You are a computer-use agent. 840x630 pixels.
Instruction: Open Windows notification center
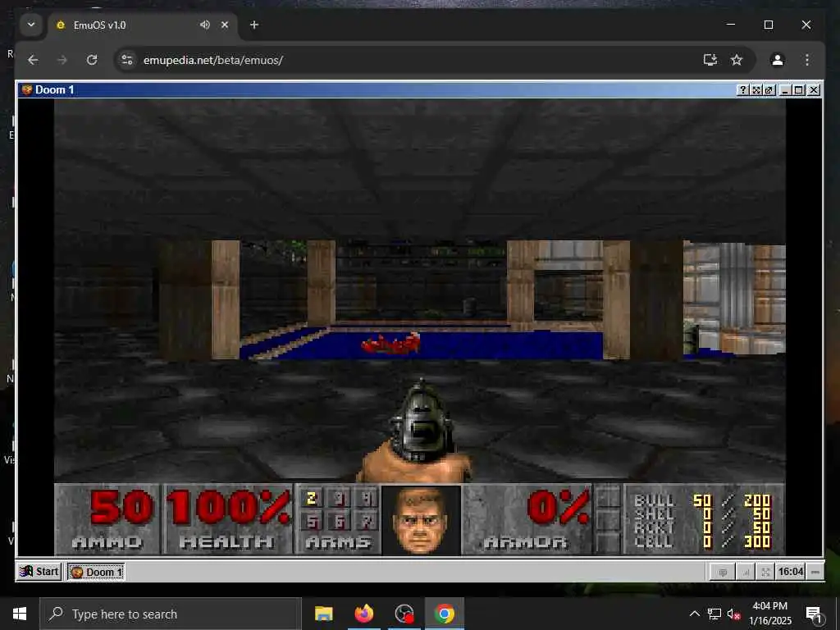(814, 614)
